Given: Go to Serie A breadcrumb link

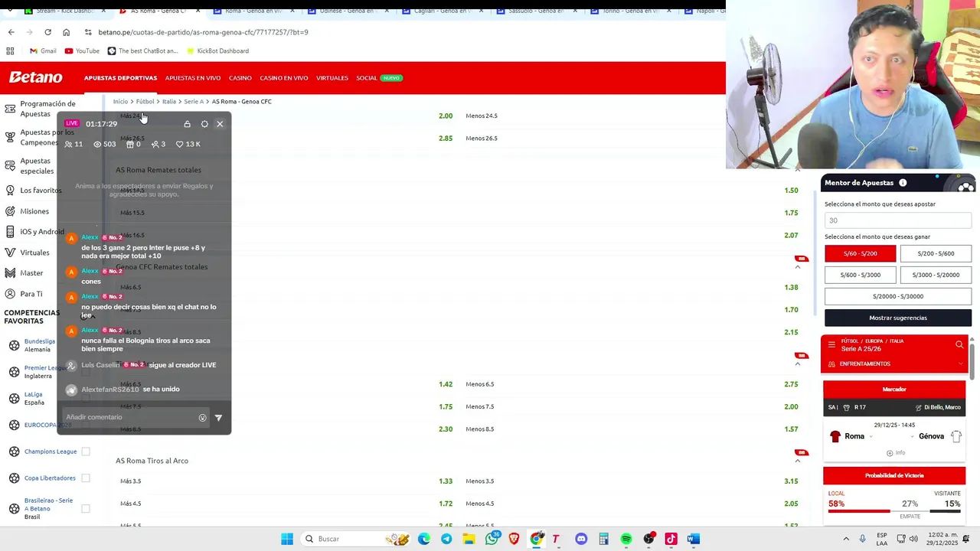Looking at the screenshot, I should (x=194, y=102).
